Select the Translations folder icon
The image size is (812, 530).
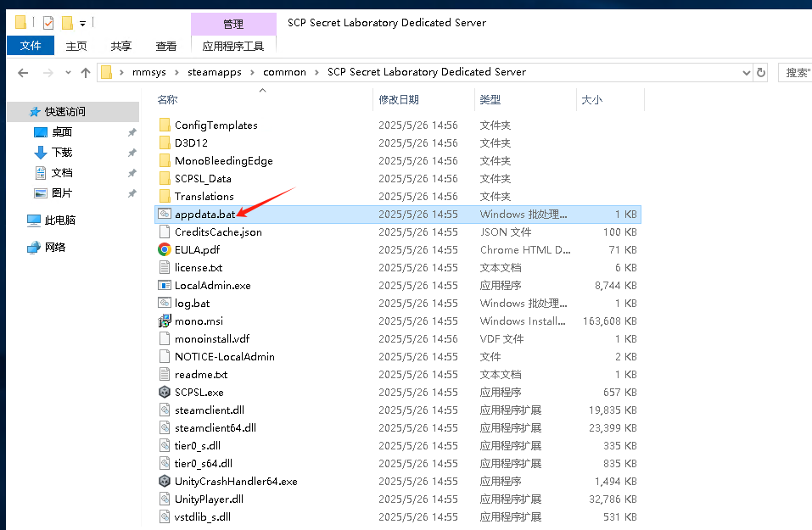[x=165, y=196]
